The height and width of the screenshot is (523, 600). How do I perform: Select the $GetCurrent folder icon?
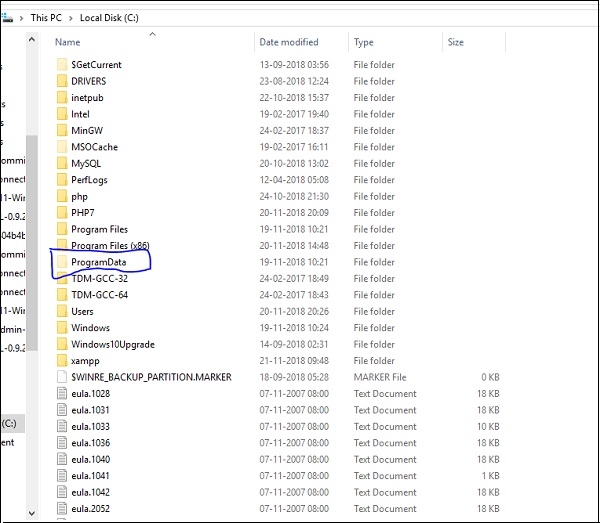click(x=62, y=64)
